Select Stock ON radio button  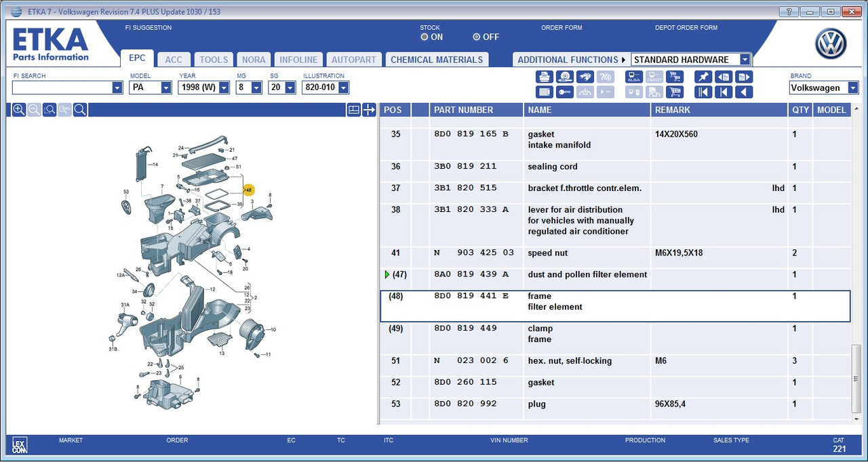425,37
